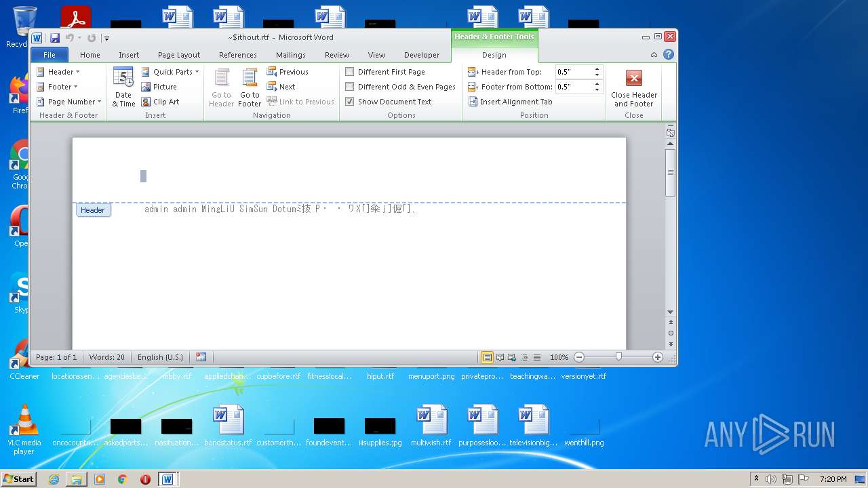Viewport: 868px width, 488px height.
Task: Toggle the ruler icon above scrollbar
Action: tap(671, 134)
